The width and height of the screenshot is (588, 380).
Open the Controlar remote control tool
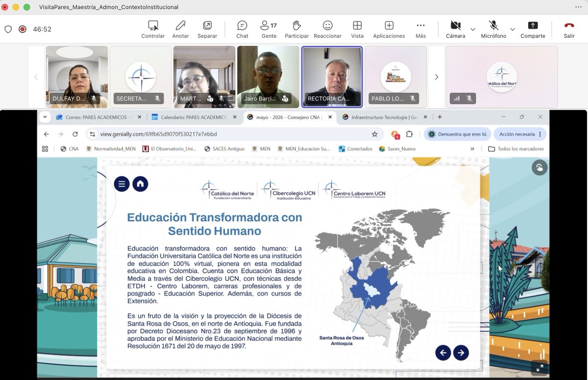click(x=153, y=29)
